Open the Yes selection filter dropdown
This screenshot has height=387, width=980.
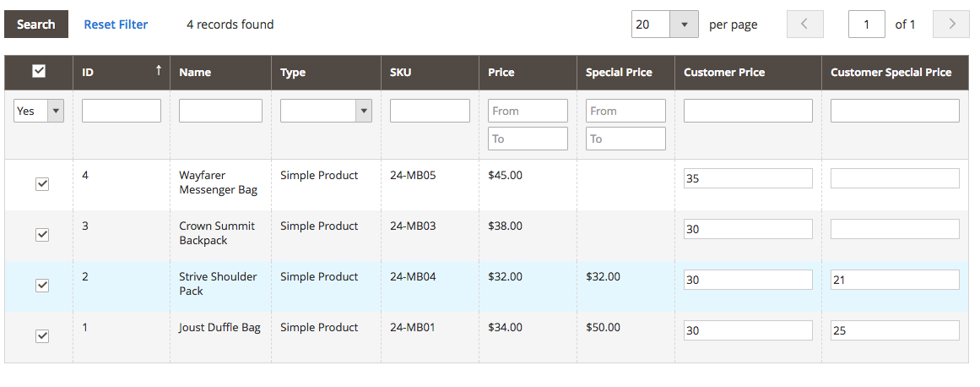click(39, 111)
